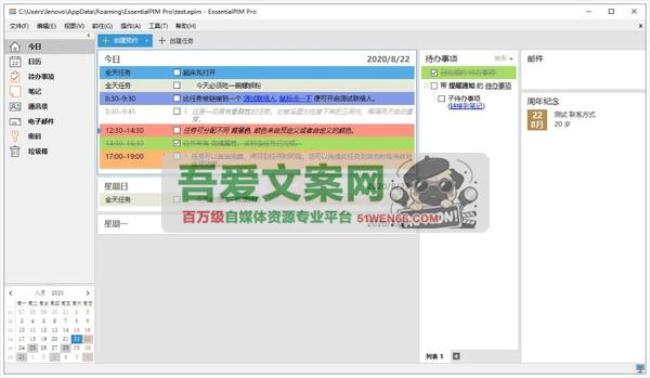The width and height of the screenshot is (650, 378).
Task: Select the 12:30-14:30 time label
Action: point(124,131)
